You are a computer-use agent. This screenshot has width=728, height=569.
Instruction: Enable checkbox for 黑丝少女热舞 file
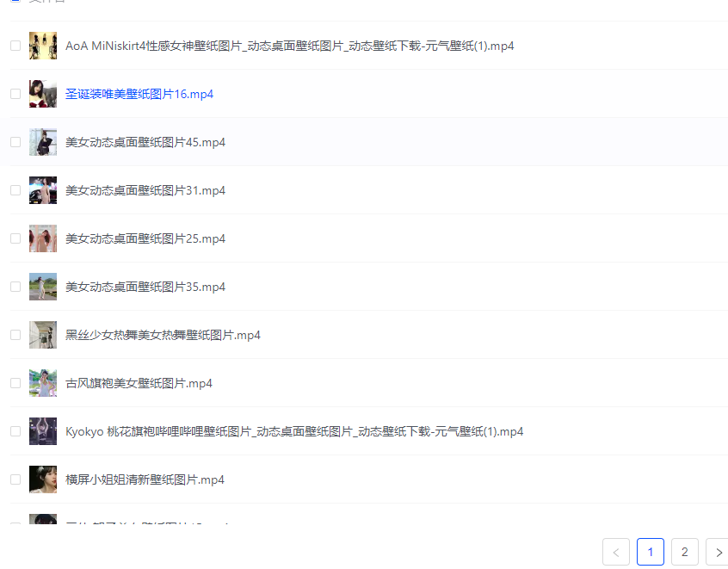[15, 335]
